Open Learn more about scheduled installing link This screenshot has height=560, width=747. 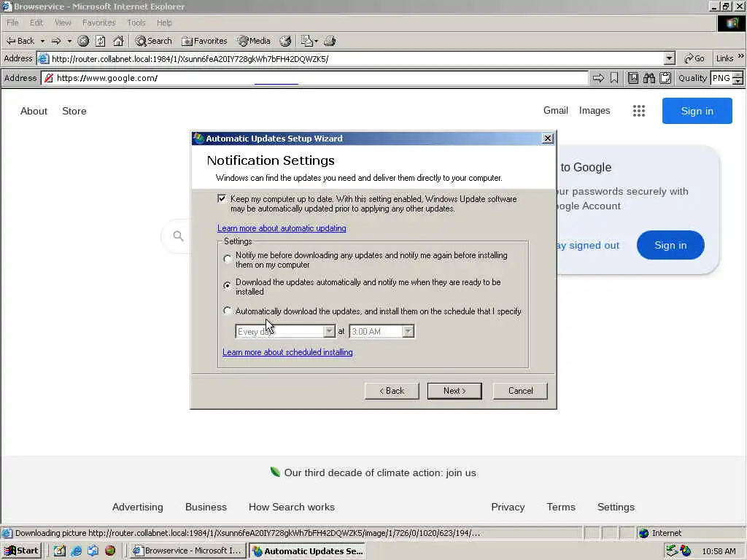point(287,352)
